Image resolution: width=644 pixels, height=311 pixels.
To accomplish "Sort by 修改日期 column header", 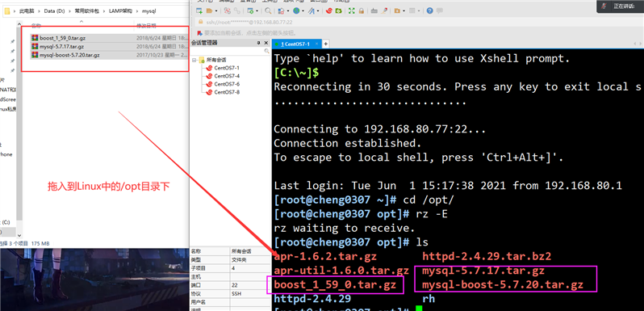I will point(146,26).
